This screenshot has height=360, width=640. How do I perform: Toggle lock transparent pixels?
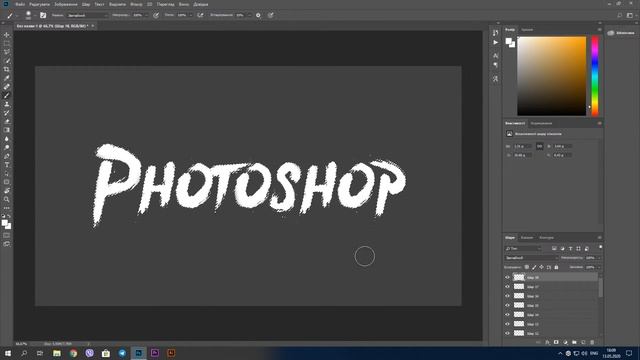pyautogui.click(x=527, y=267)
